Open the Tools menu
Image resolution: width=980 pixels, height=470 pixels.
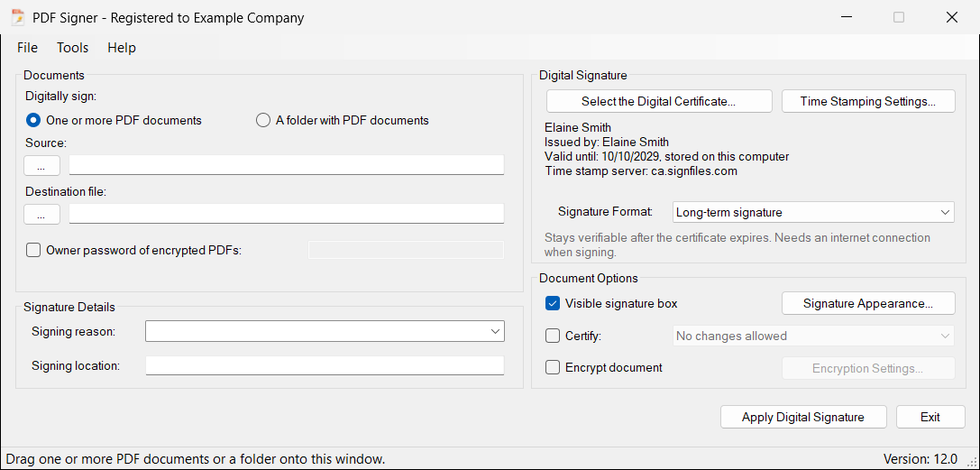(72, 48)
